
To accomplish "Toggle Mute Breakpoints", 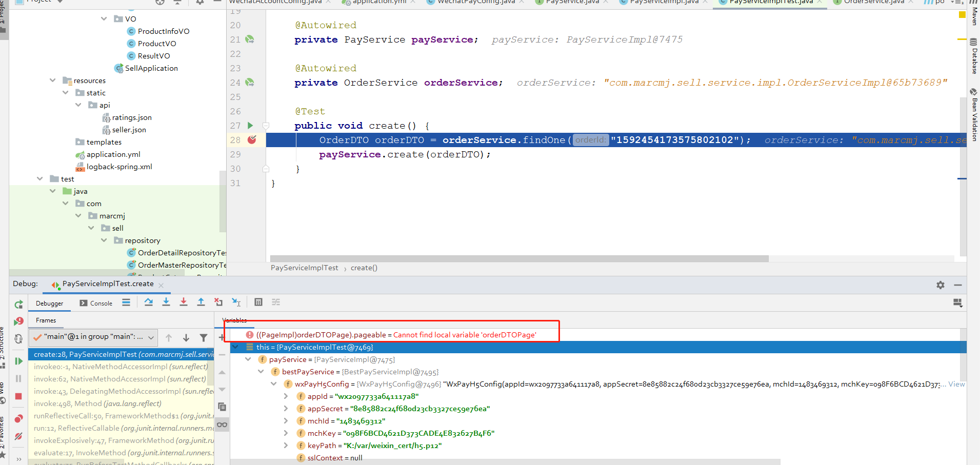I will click(18, 436).
